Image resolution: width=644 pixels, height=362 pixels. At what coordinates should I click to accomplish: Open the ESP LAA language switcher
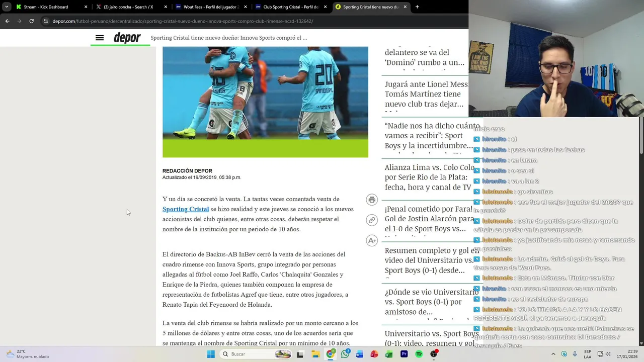pos(588,354)
